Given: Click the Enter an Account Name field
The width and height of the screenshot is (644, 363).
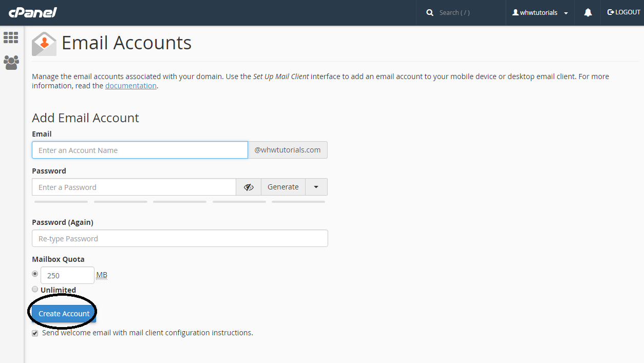Looking at the screenshot, I should click(140, 150).
